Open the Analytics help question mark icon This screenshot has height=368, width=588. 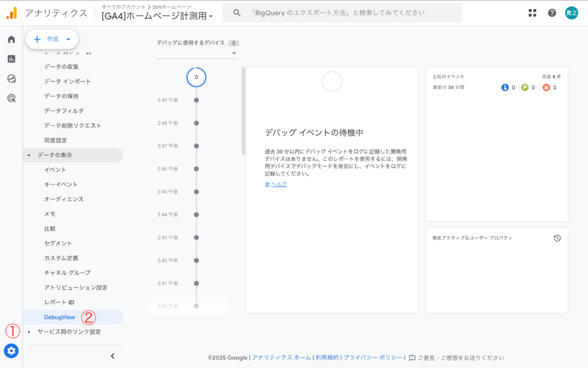[x=552, y=12]
